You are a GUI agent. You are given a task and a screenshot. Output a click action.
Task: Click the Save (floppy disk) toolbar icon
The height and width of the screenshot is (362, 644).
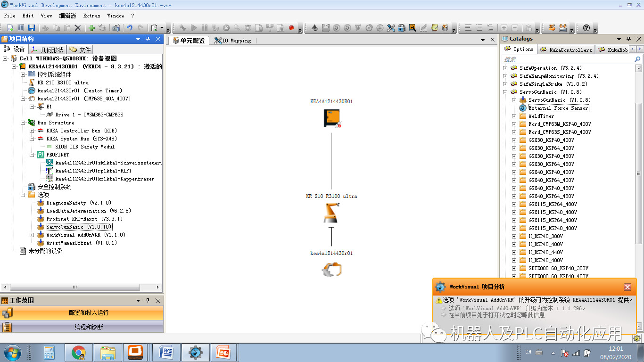click(32, 28)
